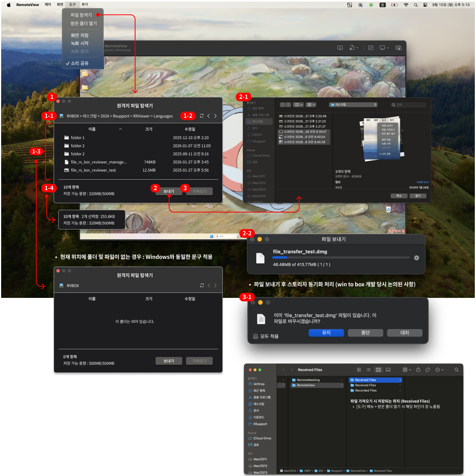Click 화면 저장 in the 도구 menu
The height and width of the screenshot is (476, 476).
[x=80, y=35]
